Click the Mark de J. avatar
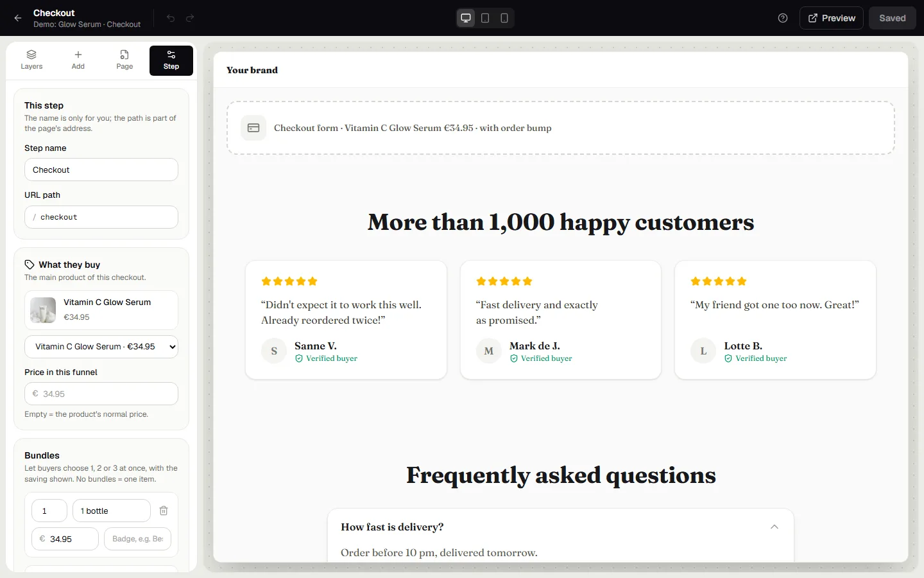 tap(489, 351)
